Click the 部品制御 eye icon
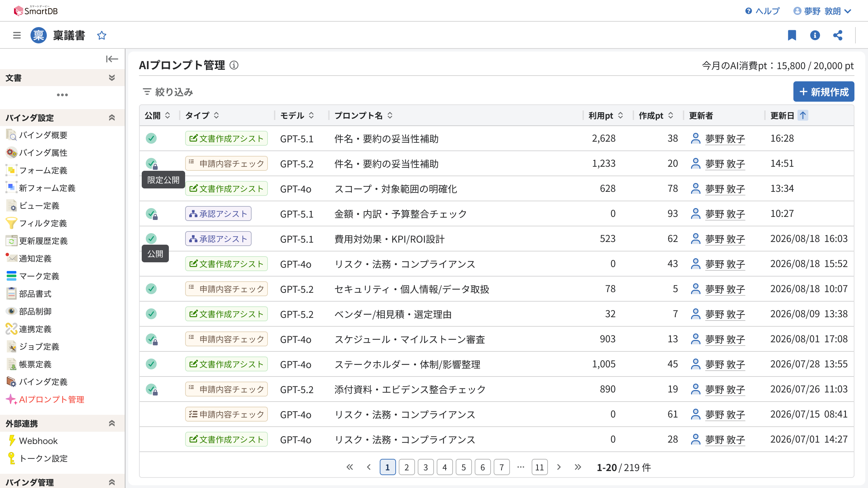This screenshot has width=868, height=488. (x=12, y=311)
